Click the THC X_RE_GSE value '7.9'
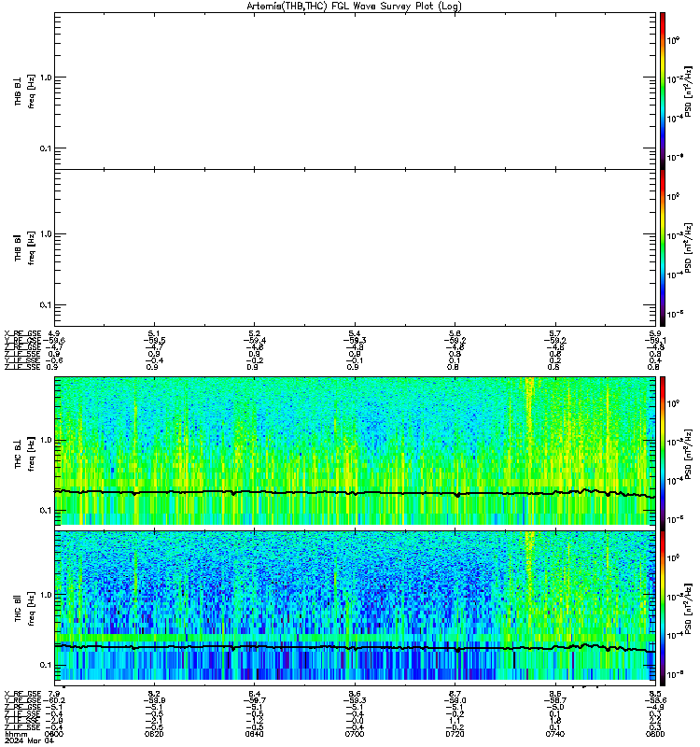This screenshot has width=700, height=747. [54, 694]
